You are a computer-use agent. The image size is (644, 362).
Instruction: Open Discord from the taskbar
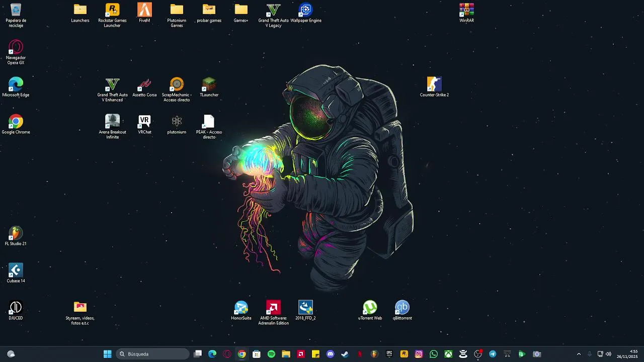[x=330, y=354]
